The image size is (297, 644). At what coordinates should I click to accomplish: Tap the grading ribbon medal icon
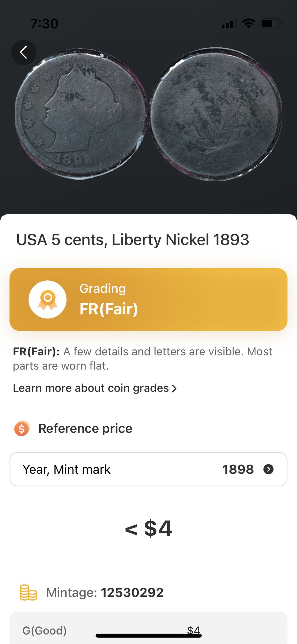pyautogui.click(x=48, y=299)
